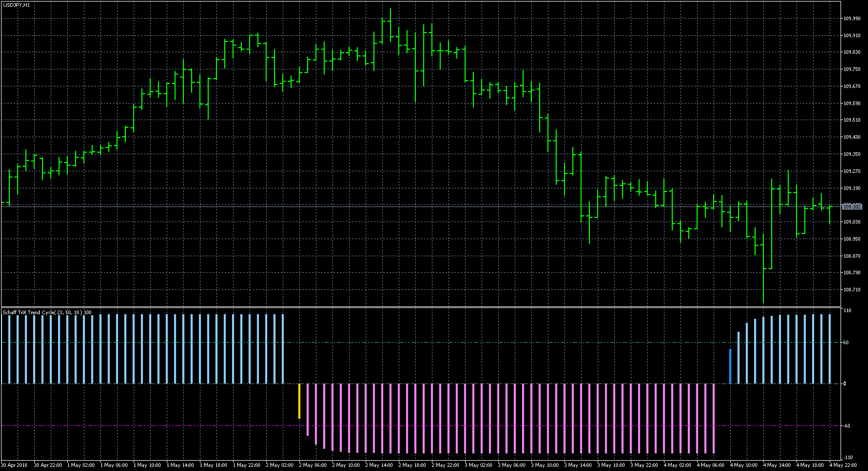The image size is (868, 471).
Task: Click the 4 May 06:00 time label
Action: (x=711, y=465)
